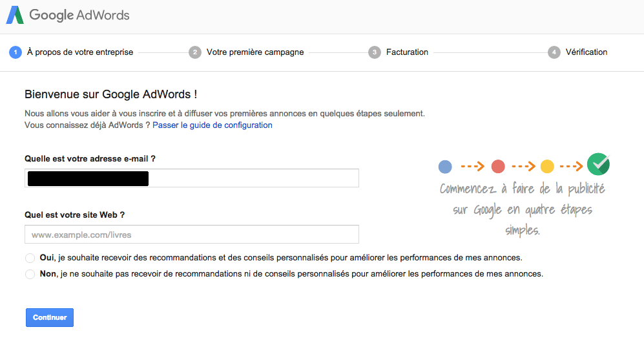Click step 4 circle for Vérification
The height and width of the screenshot is (347, 644).
554,52
